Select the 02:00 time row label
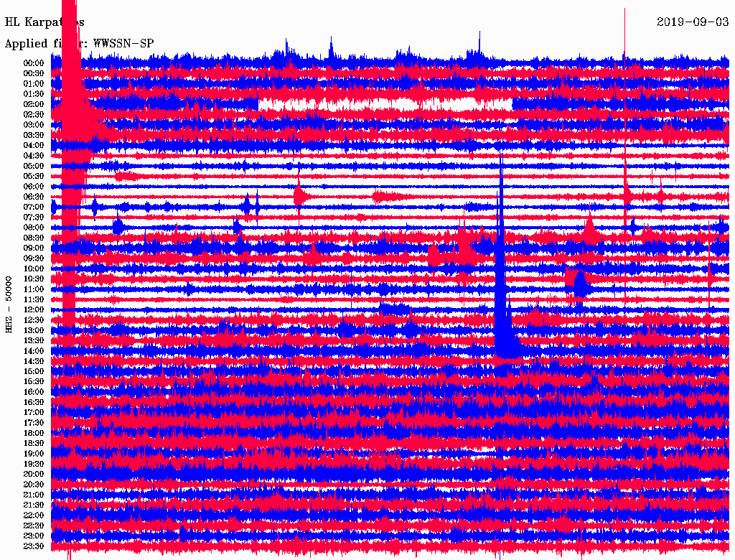The height and width of the screenshot is (560, 735). (x=34, y=104)
